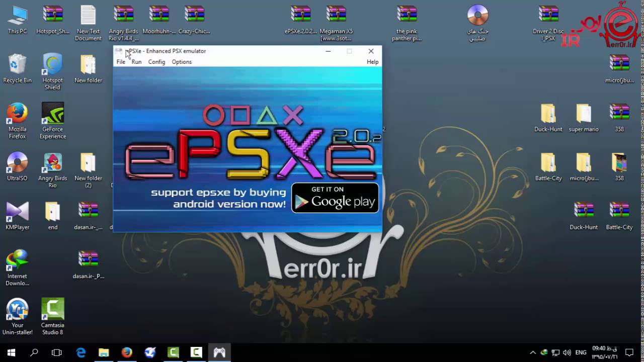Select the Megaman X5 archive icon
The height and width of the screenshot is (362, 644).
[x=336, y=23]
